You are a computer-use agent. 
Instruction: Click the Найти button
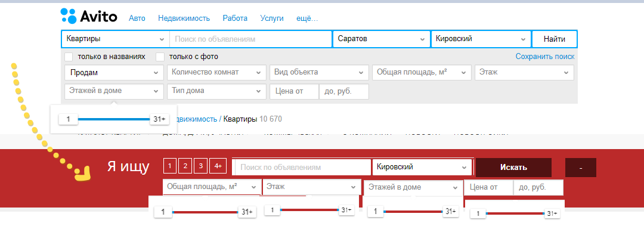pos(555,39)
